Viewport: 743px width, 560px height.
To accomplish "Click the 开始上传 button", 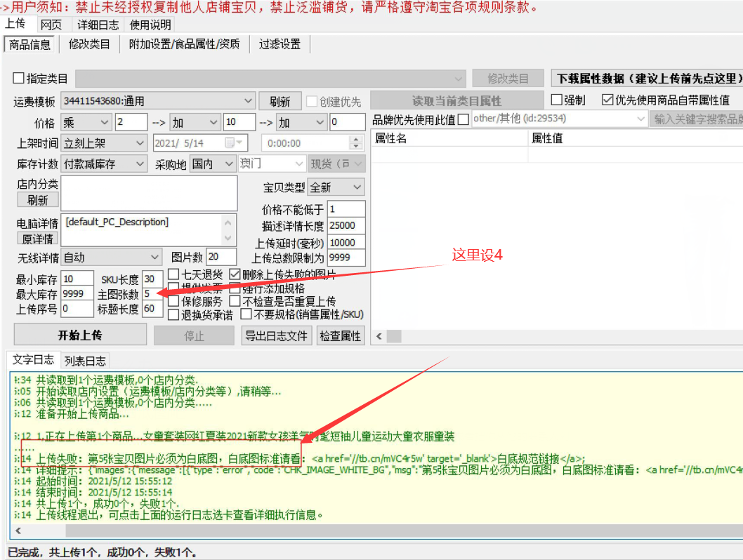I will click(80, 335).
